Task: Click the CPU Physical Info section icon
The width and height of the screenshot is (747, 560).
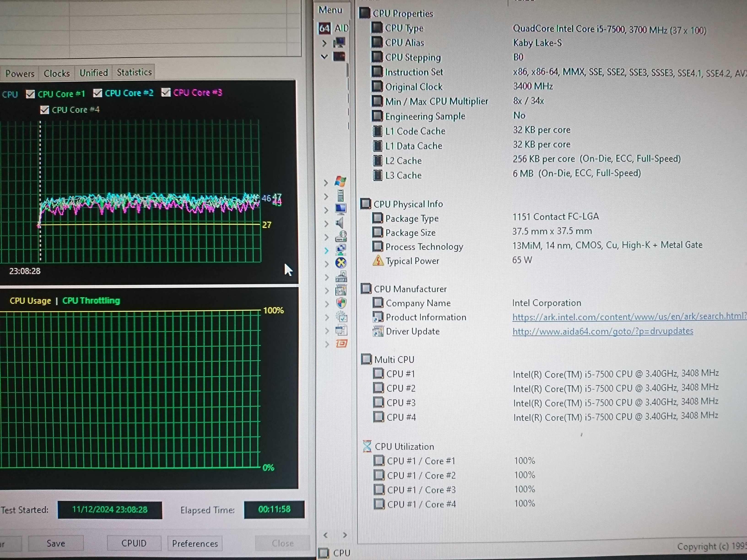Action: click(x=365, y=204)
